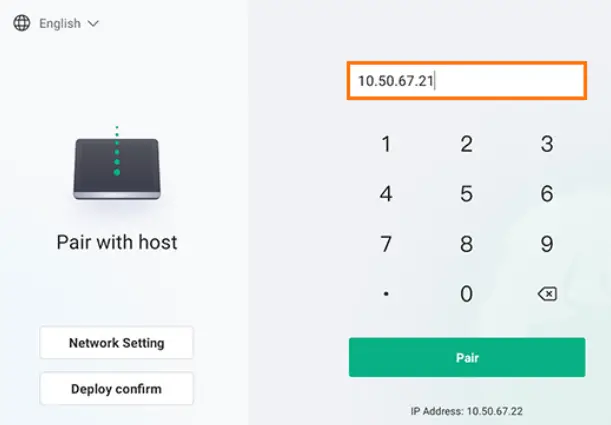Tap the 0 key on keypad
This screenshot has height=425, width=611.
pos(466,294)
